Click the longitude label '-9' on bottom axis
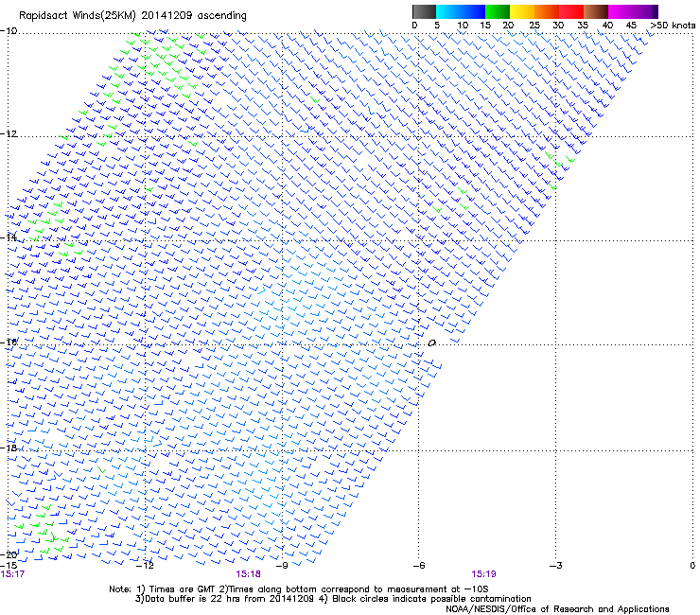This screenshot has width=700, height=615. click(282, 566)
